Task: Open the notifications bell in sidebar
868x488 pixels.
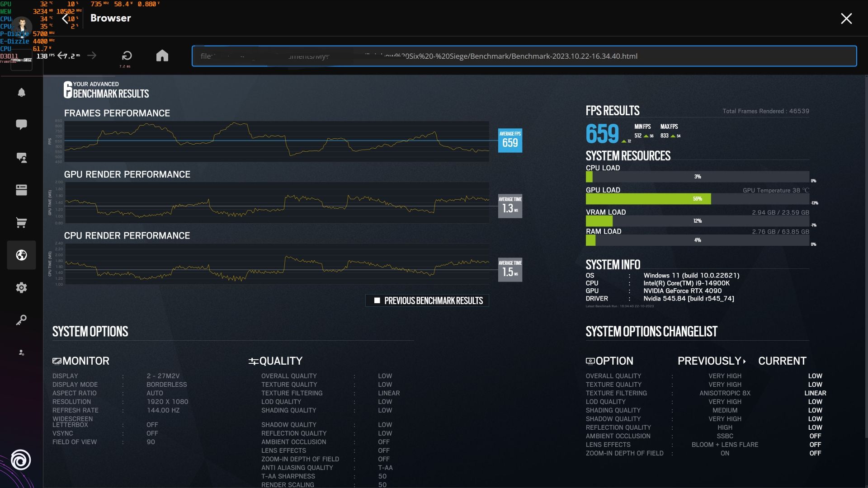Action: 21,93
